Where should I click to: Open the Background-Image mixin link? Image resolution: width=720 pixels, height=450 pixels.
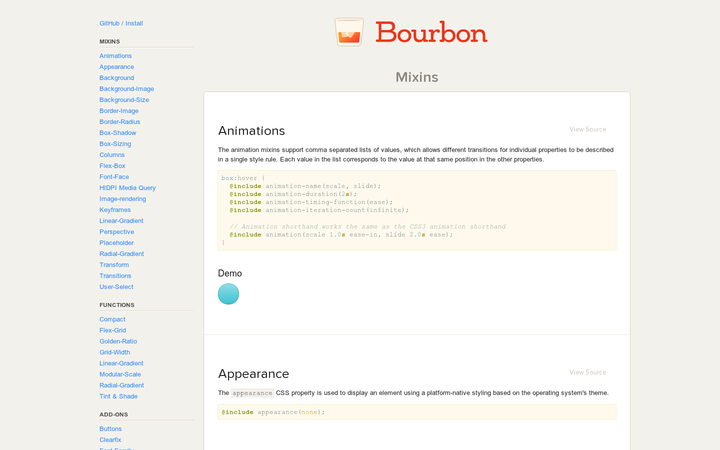click(x=127, y=89)
